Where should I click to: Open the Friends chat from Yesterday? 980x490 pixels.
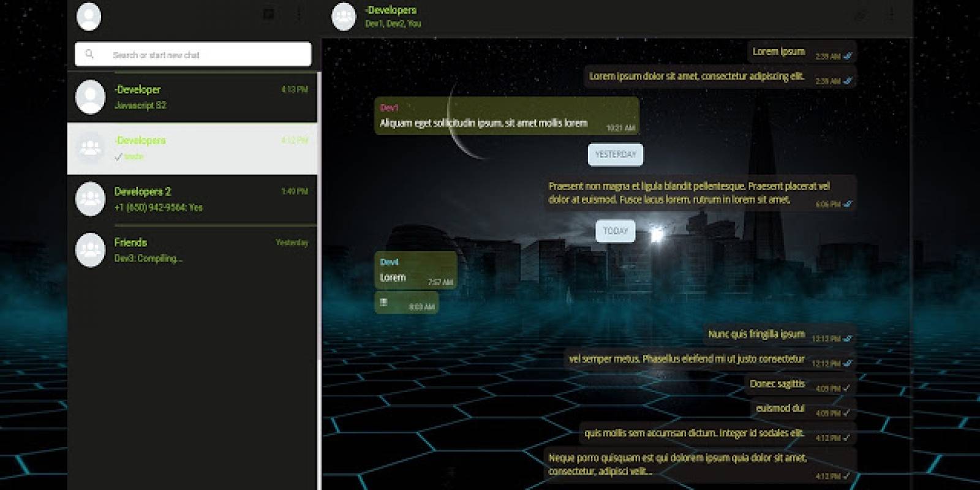coord(202,250)
